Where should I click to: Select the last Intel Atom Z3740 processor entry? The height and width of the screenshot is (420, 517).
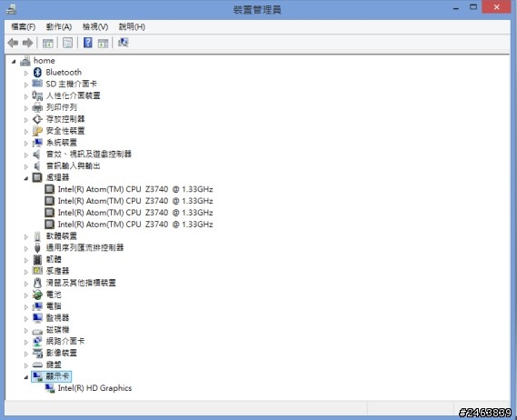135,225
